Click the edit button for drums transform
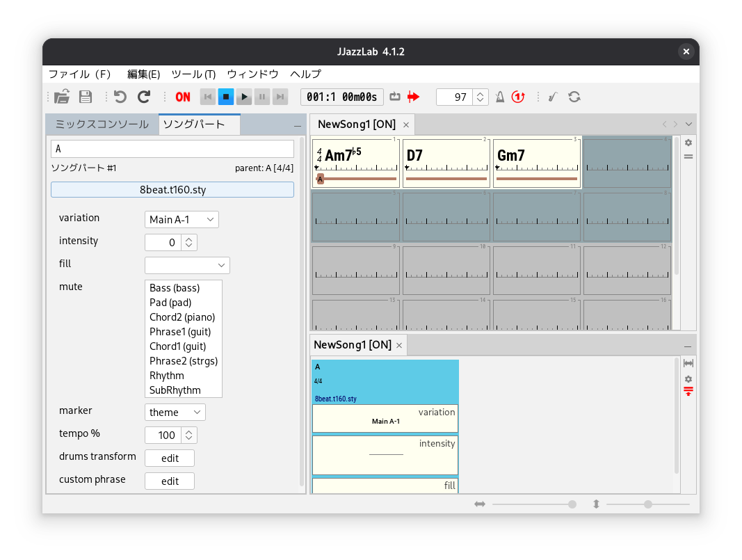This screenshot has width=742, height=560. point(170,458)
